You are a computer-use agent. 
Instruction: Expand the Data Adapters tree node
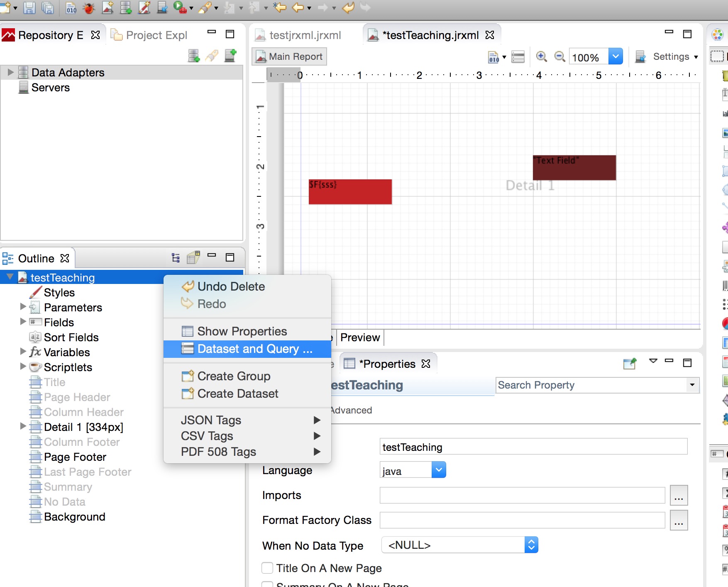coord(10,72)
